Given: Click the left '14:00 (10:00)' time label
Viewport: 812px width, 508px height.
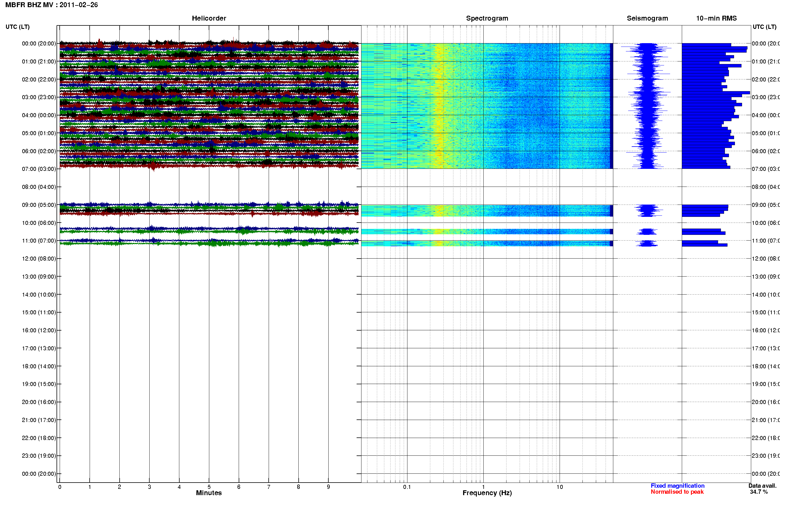Looking at the screenshot, I should (x=39, y=295).
